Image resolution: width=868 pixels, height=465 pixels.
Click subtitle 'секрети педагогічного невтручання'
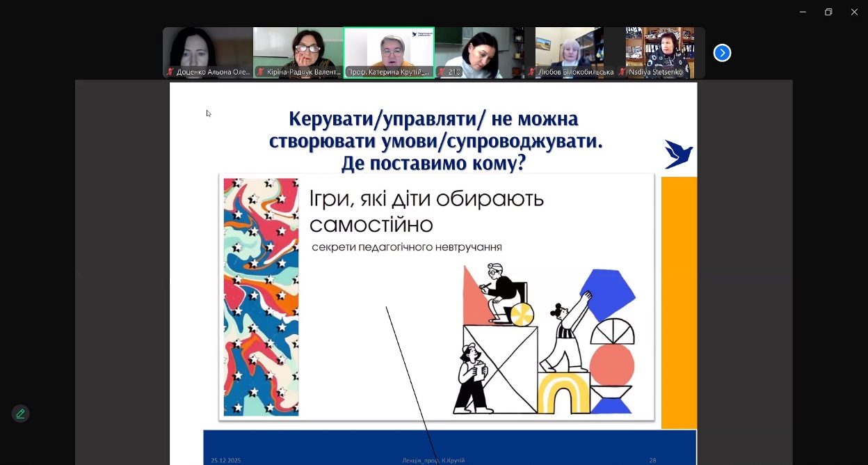pyautogui.click(x=407, y=247)
